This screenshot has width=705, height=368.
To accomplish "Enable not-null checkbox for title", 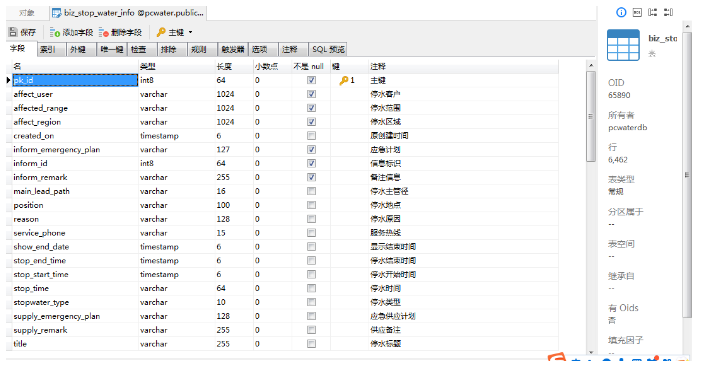I will coord(311,344).
